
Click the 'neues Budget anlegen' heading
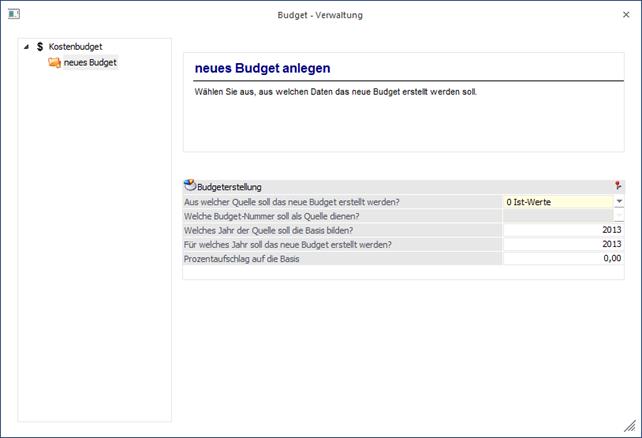click(x=263, y=68)
